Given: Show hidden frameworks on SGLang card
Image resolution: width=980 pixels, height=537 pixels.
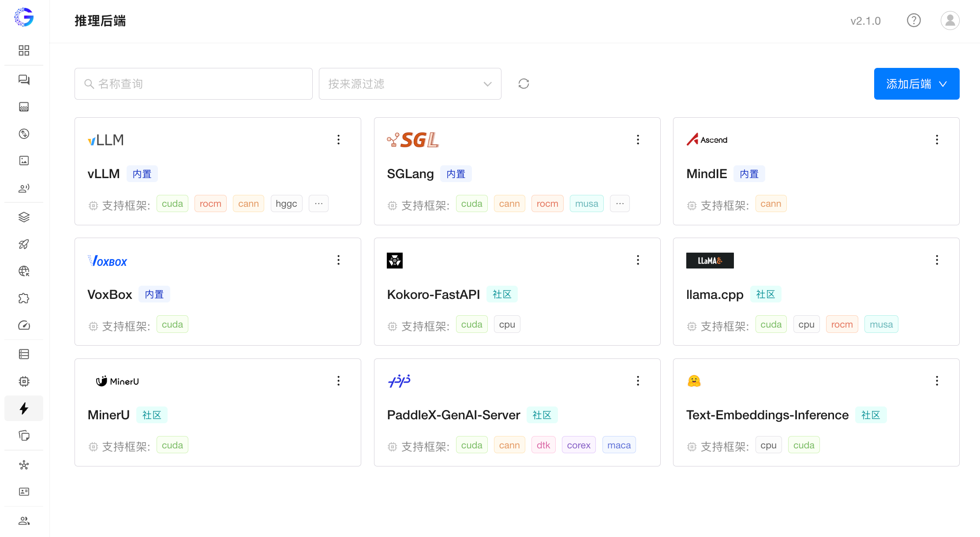Looking at the screenshot, I should coord(620,204).
